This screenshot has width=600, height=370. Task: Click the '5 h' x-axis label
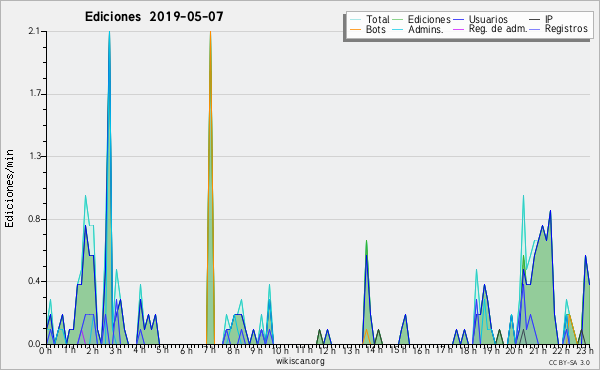[163, 350]
